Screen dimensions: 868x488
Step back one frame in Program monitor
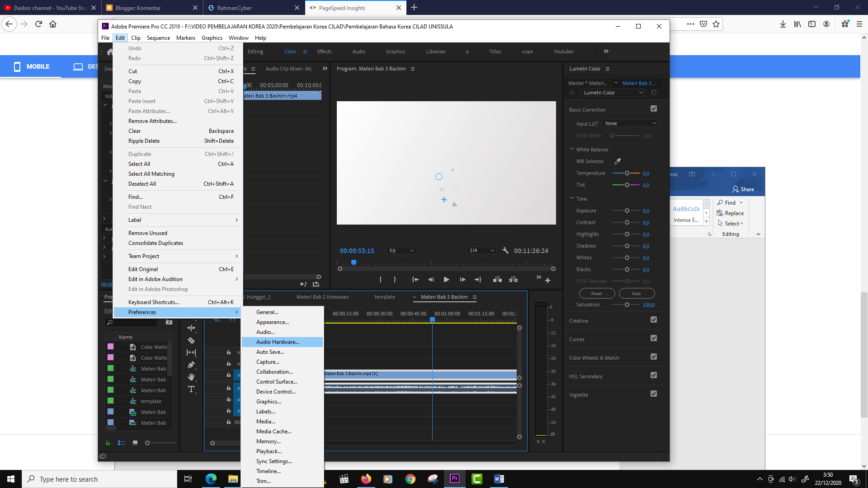click(431, 280)
